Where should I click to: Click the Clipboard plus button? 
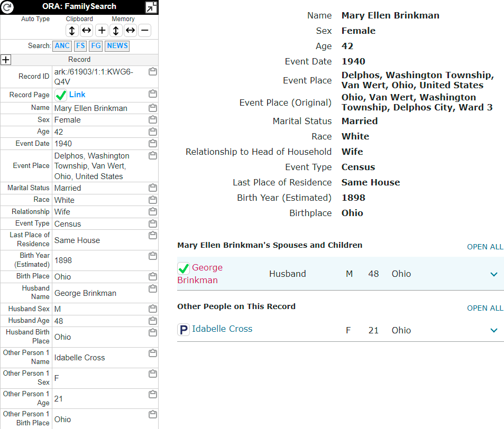102,31
